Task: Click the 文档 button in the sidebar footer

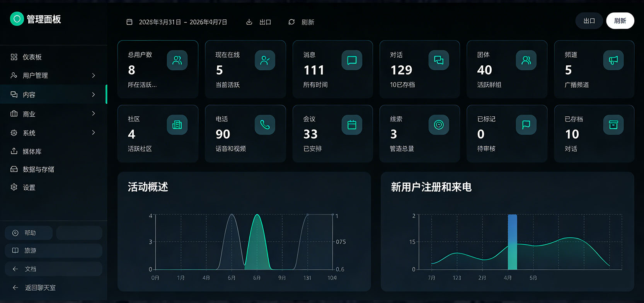Action: 53,269
